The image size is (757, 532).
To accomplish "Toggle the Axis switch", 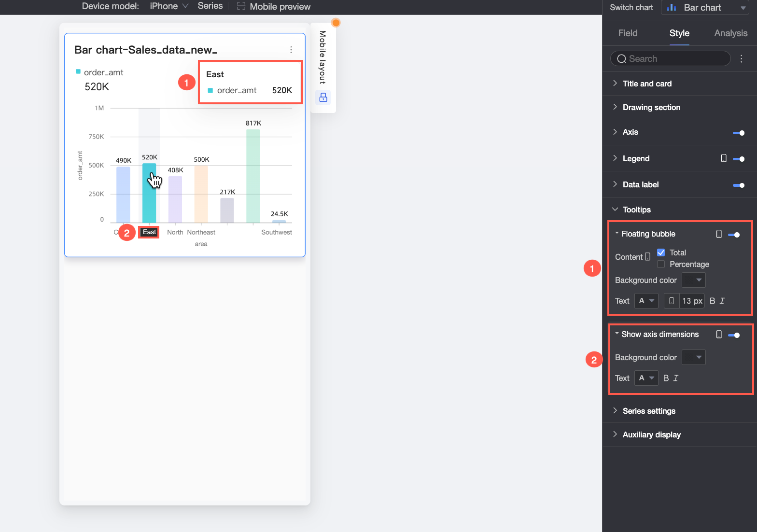I will coord(739,133).
